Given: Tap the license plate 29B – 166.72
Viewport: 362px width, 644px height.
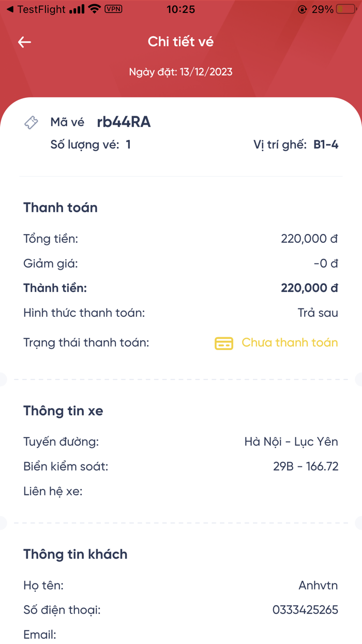Looking at the screenshot, I should click(x=303, y=466).
